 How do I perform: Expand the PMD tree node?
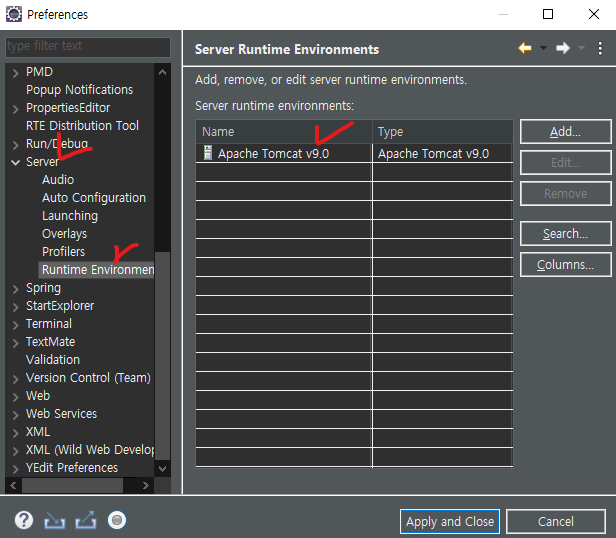(x=15, y=73)
